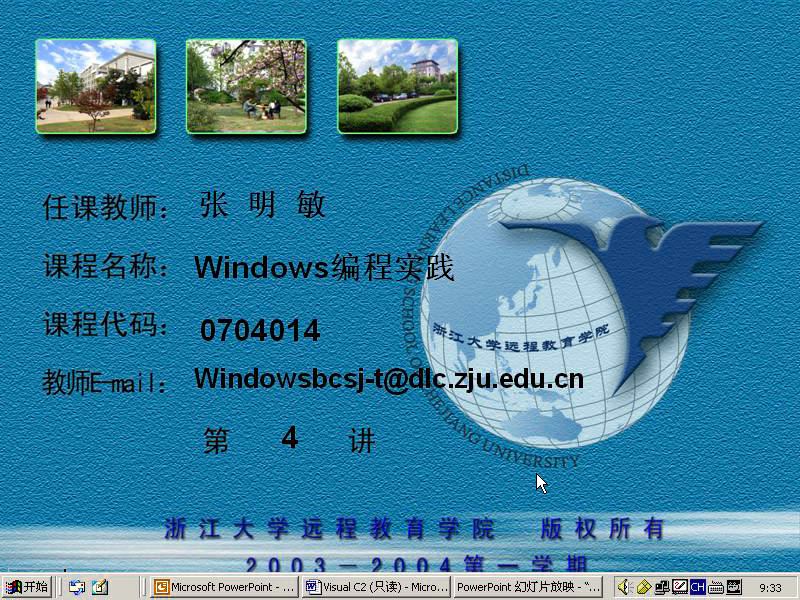Click the text 浙江大学远程教育学院 版权所有
The image size is (800, 600).
pyautogui.click(x=414, y=529)
